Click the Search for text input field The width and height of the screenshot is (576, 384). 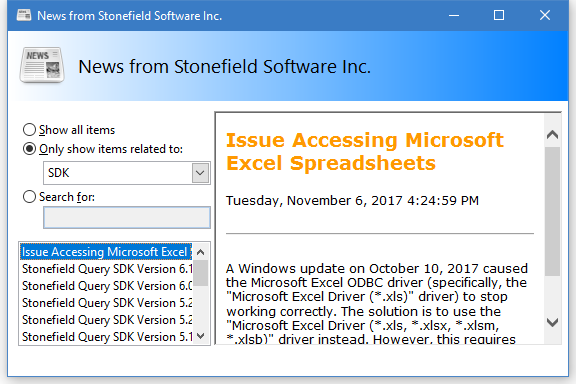pos(127,218)
